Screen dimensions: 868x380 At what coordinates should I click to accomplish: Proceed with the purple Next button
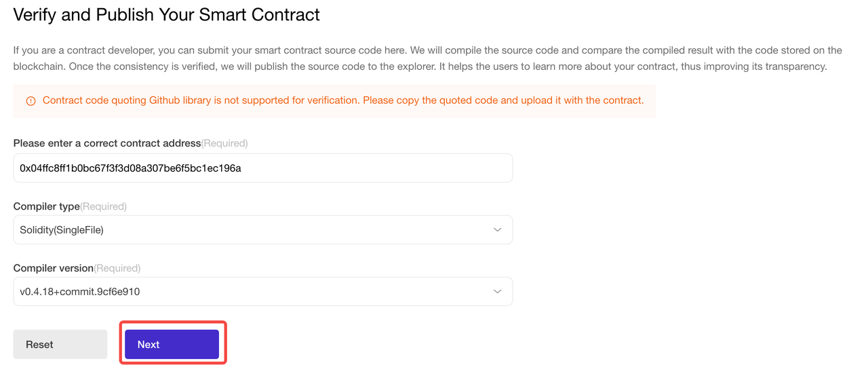tap(172, 345)
